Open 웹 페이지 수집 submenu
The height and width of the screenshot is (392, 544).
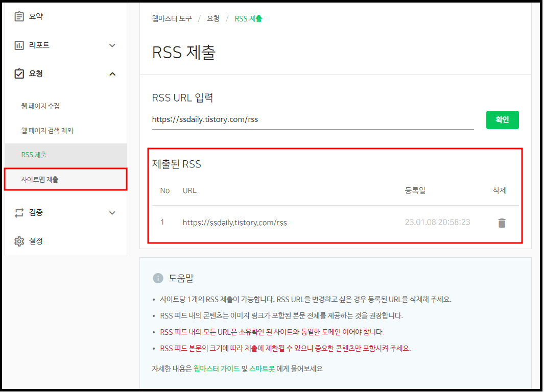tap(40, 106)
